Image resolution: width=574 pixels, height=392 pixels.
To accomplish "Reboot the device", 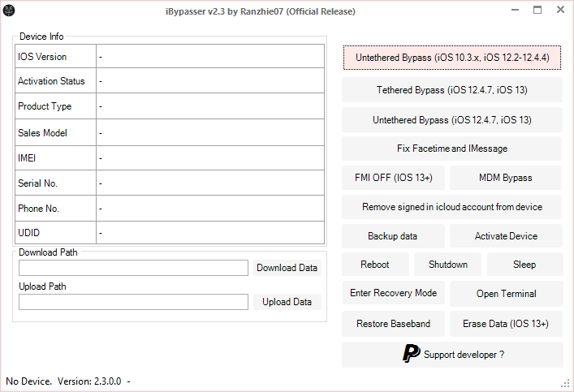I will (375, 265).
